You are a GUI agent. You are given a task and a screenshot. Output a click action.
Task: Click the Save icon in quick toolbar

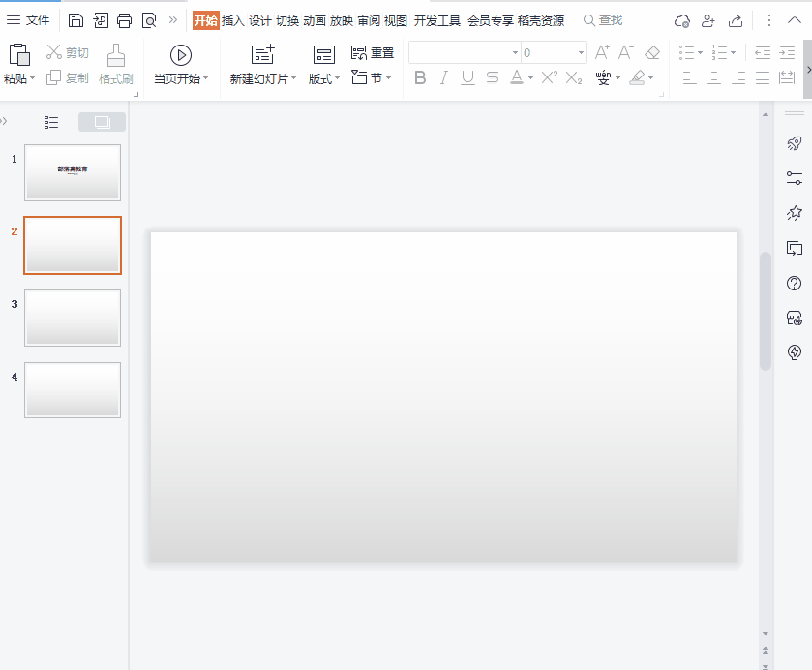pos(76,20)
